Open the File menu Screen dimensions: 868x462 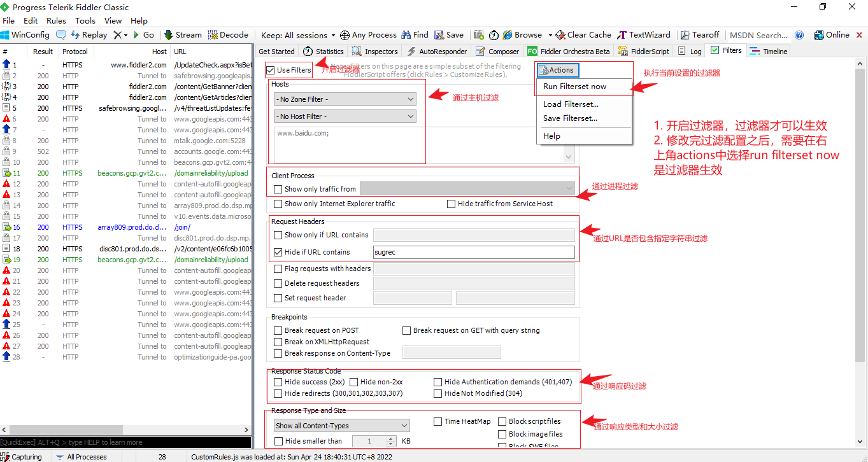tap(8, 20)
